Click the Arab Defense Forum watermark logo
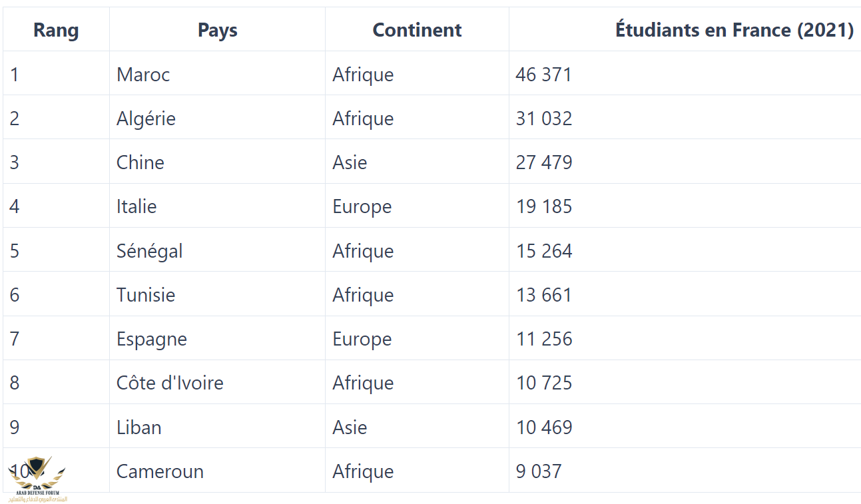This screenshot has width=861, height=504. click(x=37, y=479)
